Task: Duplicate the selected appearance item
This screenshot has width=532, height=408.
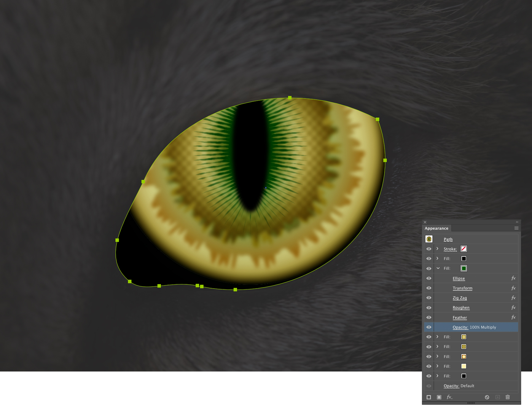Action: point(497,397)
